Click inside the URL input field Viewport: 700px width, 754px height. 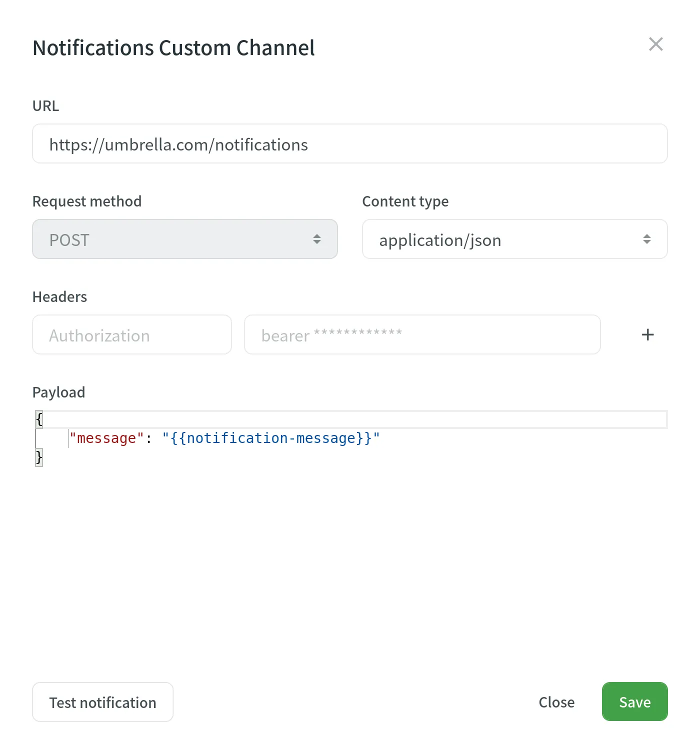[350, 143]
